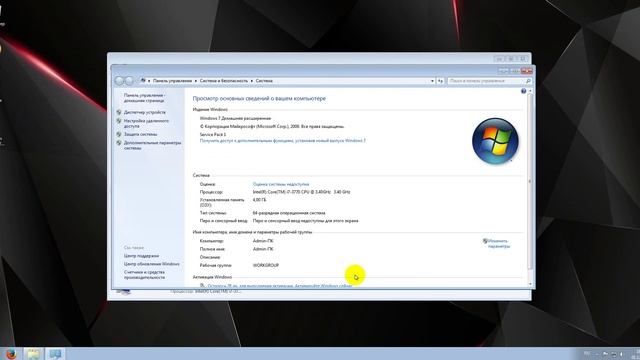The height and width of the screenshot is (360, 640).
Task: Select the 'WORKGROUP' value
Action: (266, 265)
